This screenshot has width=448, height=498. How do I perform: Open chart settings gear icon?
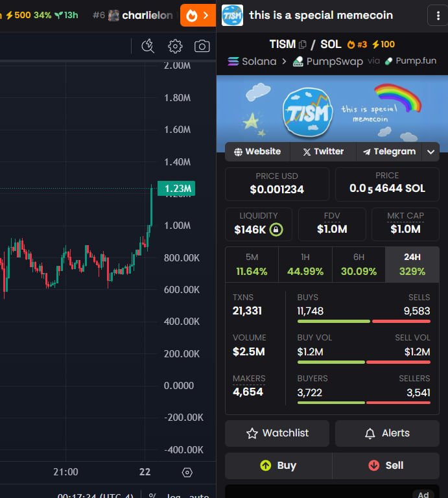click(175, 47)
